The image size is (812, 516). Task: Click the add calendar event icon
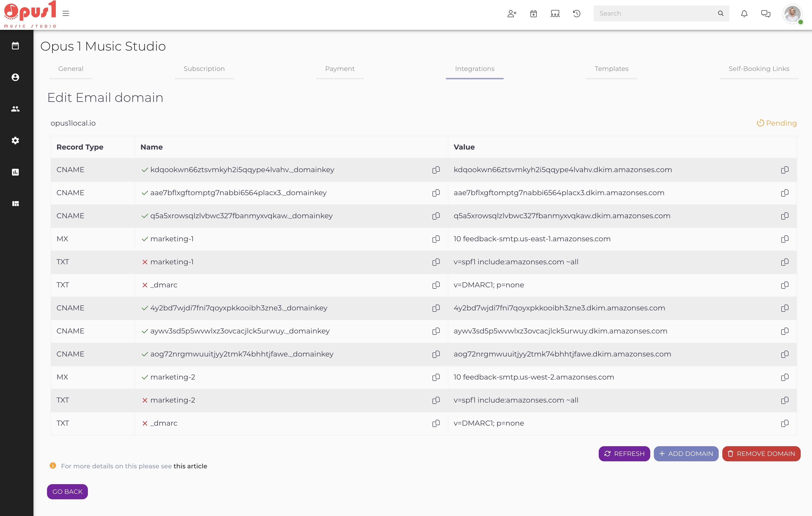pyautogui.click(x=533, y=14)
